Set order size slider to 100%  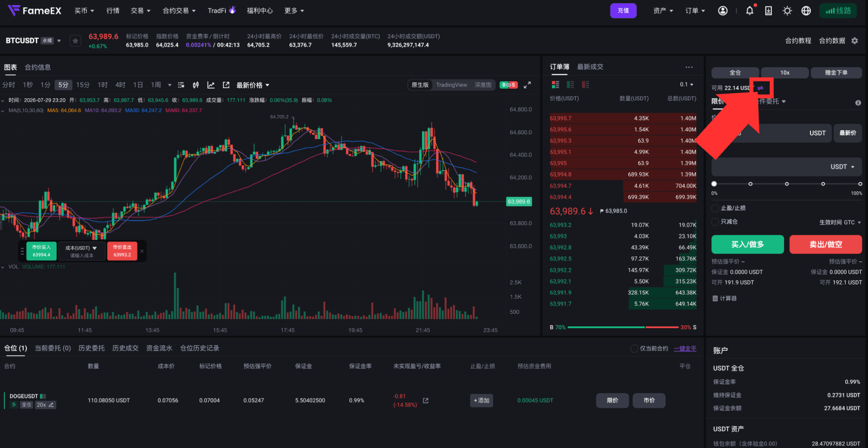click(x=860, y=184)
